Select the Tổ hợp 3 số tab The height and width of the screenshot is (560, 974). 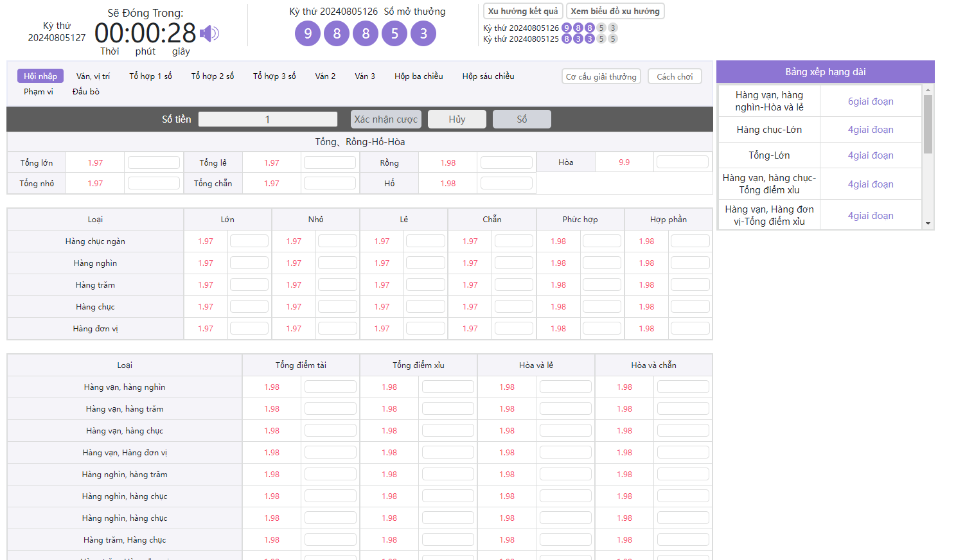click(274, 76)
